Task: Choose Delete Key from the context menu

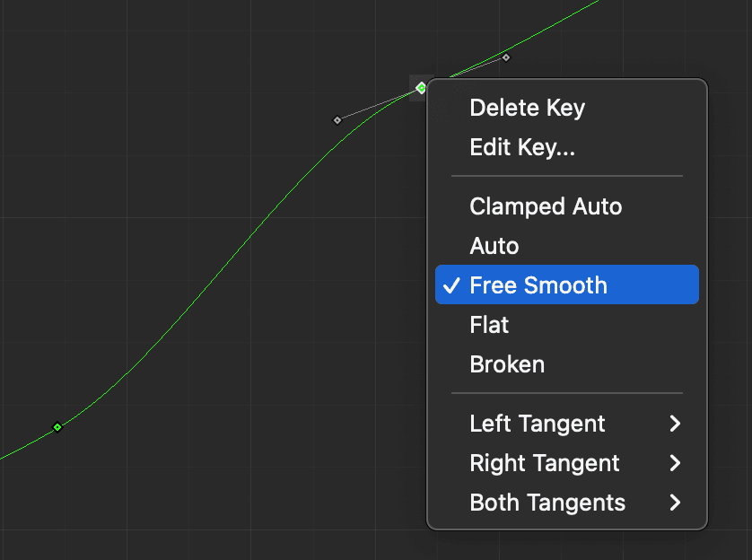Action: (527, 108)
